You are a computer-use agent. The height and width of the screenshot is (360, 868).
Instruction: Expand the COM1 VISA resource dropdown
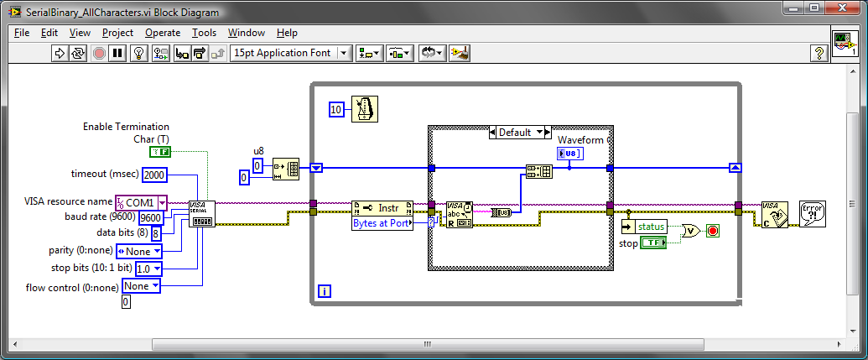162,202
